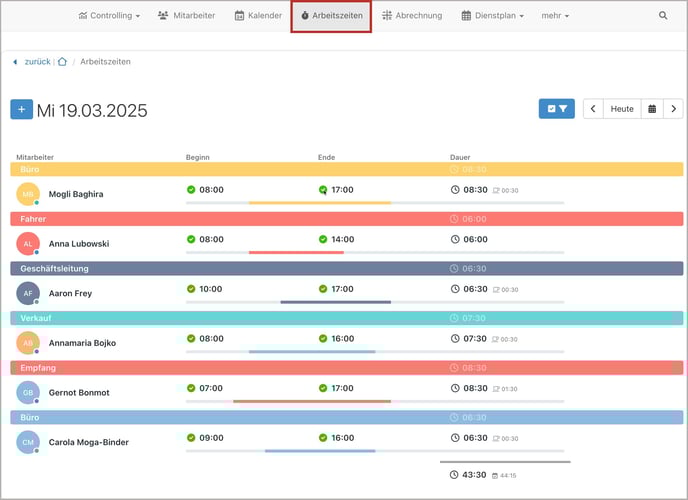688x500 pixels.
Task: Click the Arbeitszeiten breadcrumb text
Action: [x=105, y=61]
